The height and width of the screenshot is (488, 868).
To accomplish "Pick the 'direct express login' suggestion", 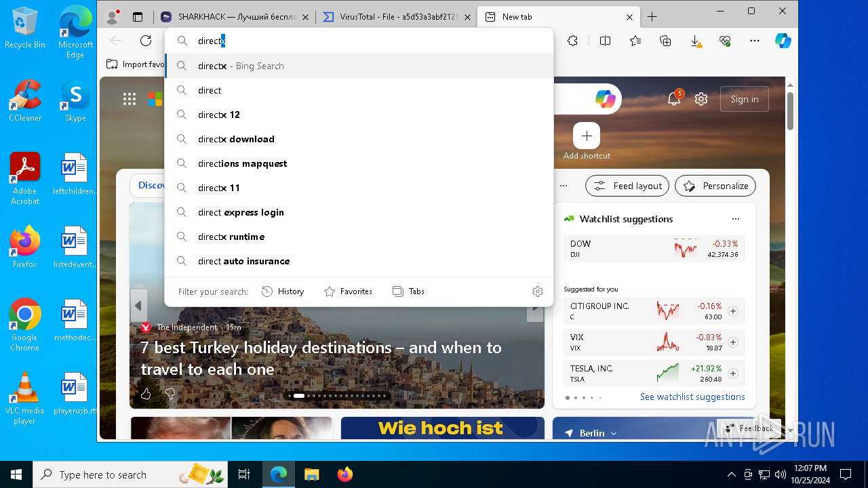I will coord(359,212).
